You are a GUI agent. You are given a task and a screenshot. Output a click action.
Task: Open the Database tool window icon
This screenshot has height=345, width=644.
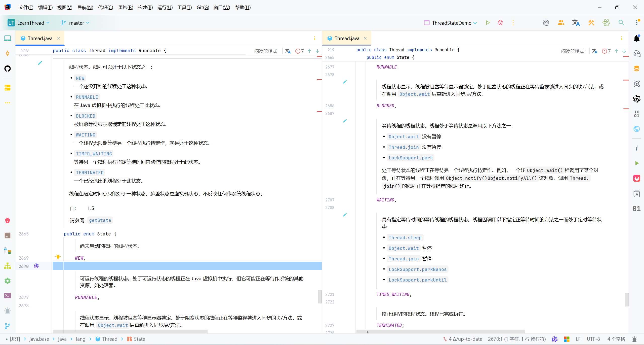636,68
